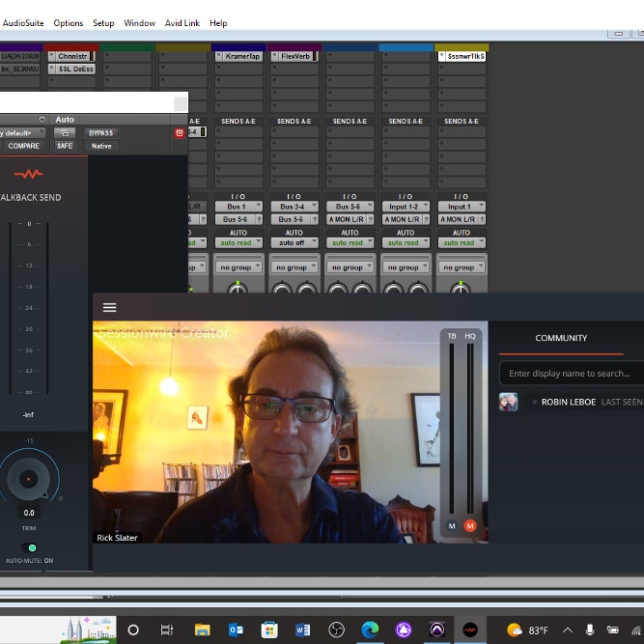Select the COMMUNITY tab
The height and width of the screenshot is (644, 644).
(561, 338)
